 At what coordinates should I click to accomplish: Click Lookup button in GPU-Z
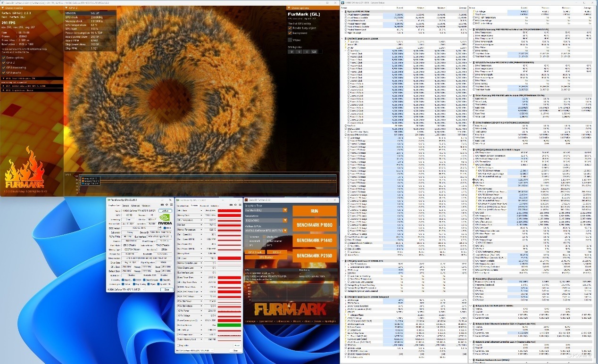click(165, 210)
